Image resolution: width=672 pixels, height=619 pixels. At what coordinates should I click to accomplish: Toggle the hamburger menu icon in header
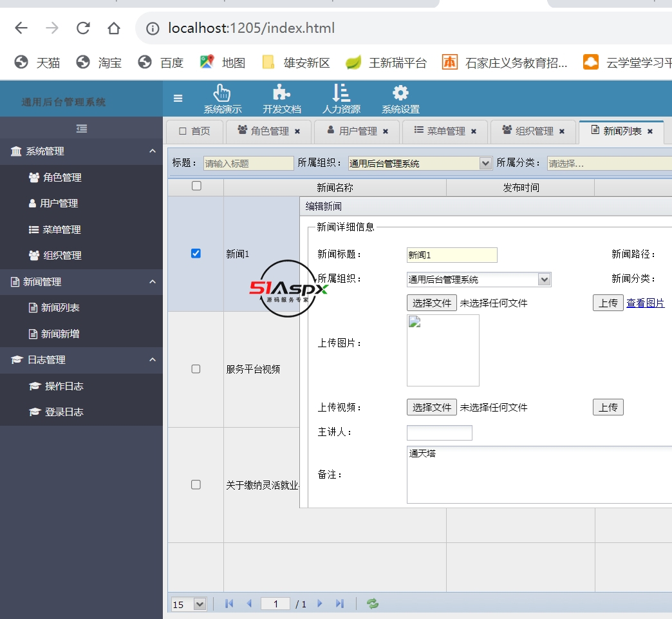(x=178, y=99)
